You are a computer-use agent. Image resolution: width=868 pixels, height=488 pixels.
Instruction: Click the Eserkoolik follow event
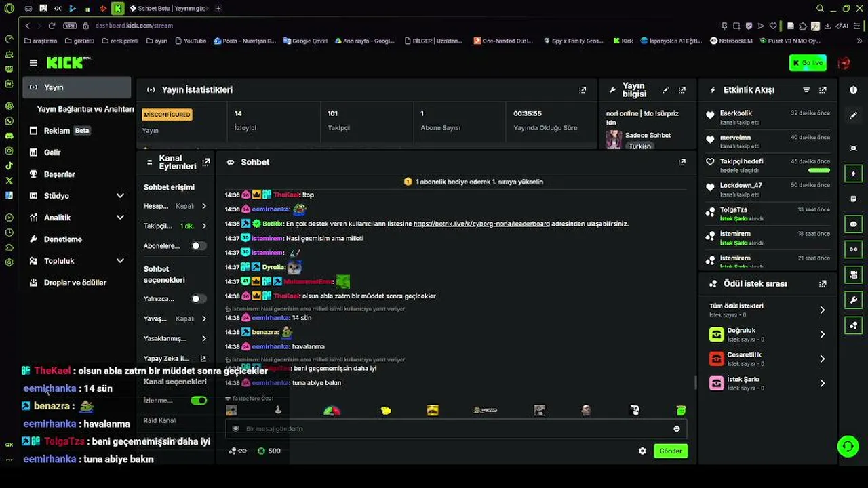pyautogui.click(x=768, y=117)
